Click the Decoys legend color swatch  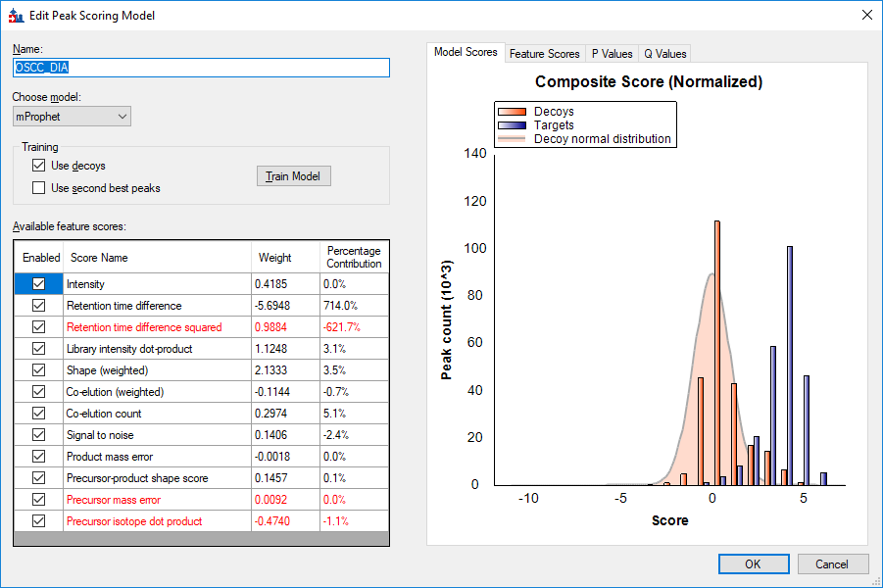(x=514, y=112)
